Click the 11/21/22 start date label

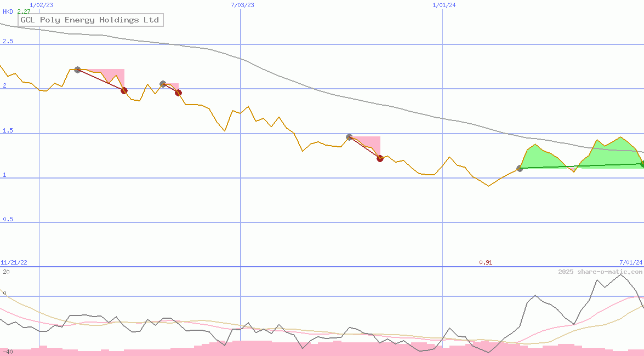click(13, 262)
